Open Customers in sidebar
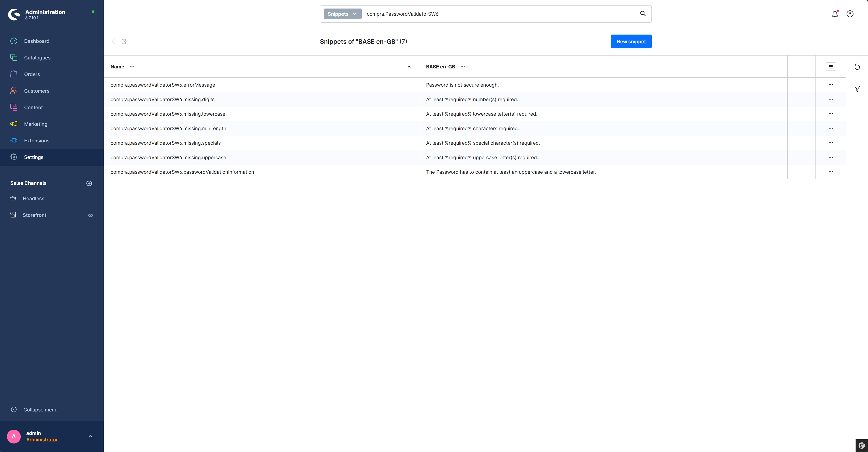 coord(36,91)
